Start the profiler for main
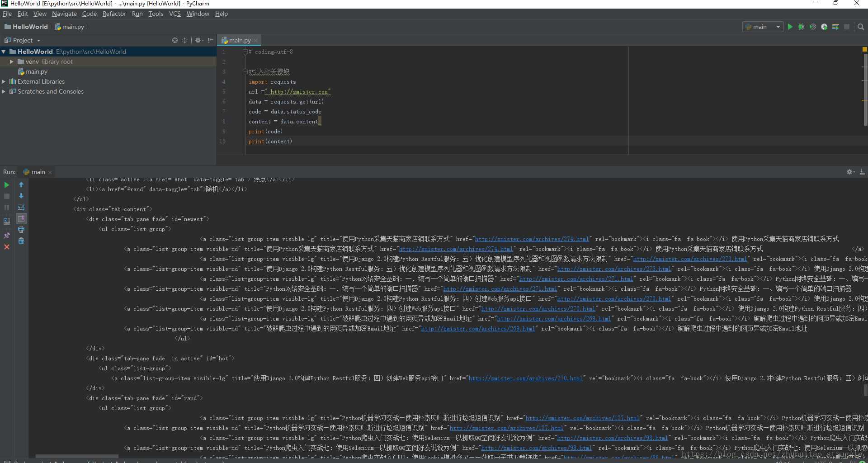This screenshot has height=463, width=868. pyautogui.click(x=824, y=27)
